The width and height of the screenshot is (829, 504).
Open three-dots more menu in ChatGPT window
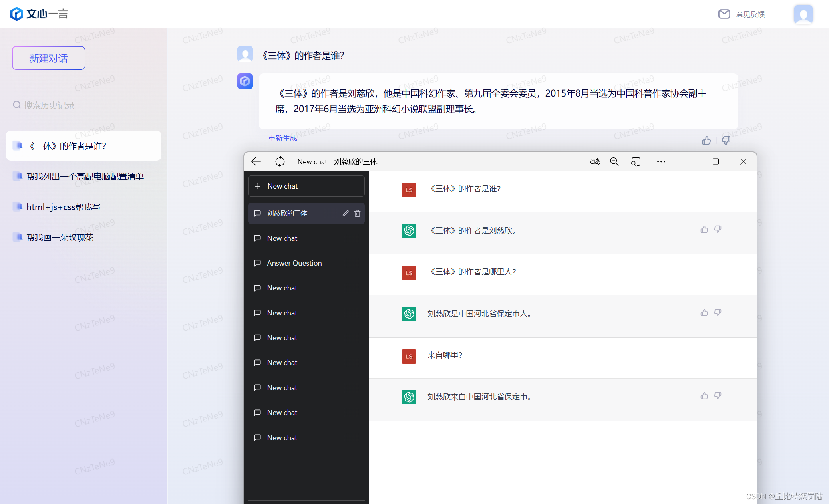(661, 161)
